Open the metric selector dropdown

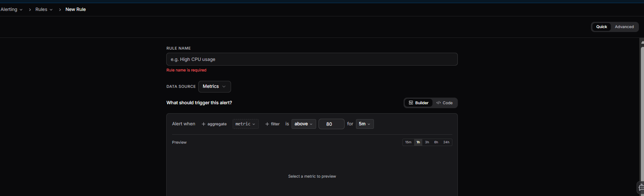coord(246,124)
